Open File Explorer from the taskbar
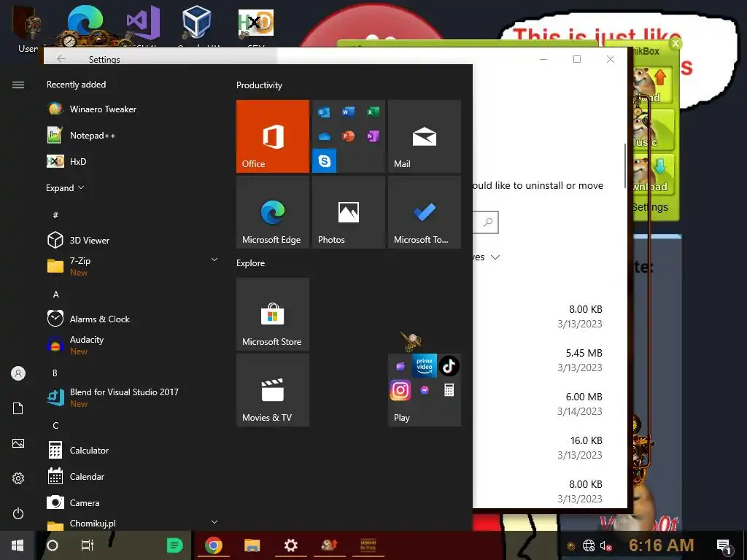The width and height of the screenshot is (747, 560). [252, 545]
